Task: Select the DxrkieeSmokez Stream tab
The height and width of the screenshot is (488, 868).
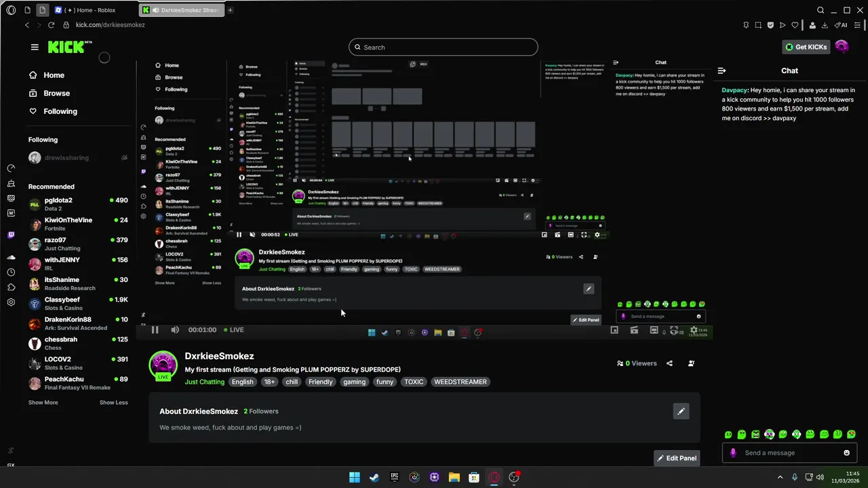Action: [182, 10]
